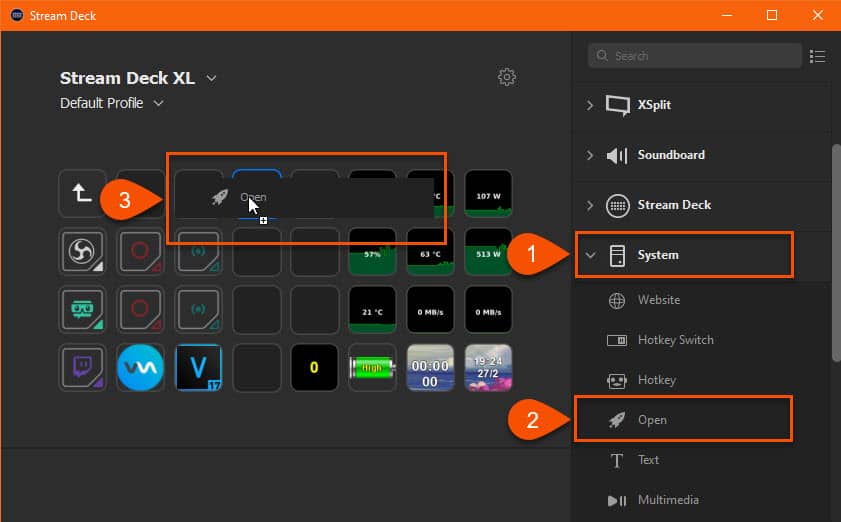841x522 pixels.
Task: Select the Twitch key icon
Action: tap(82, 367)
